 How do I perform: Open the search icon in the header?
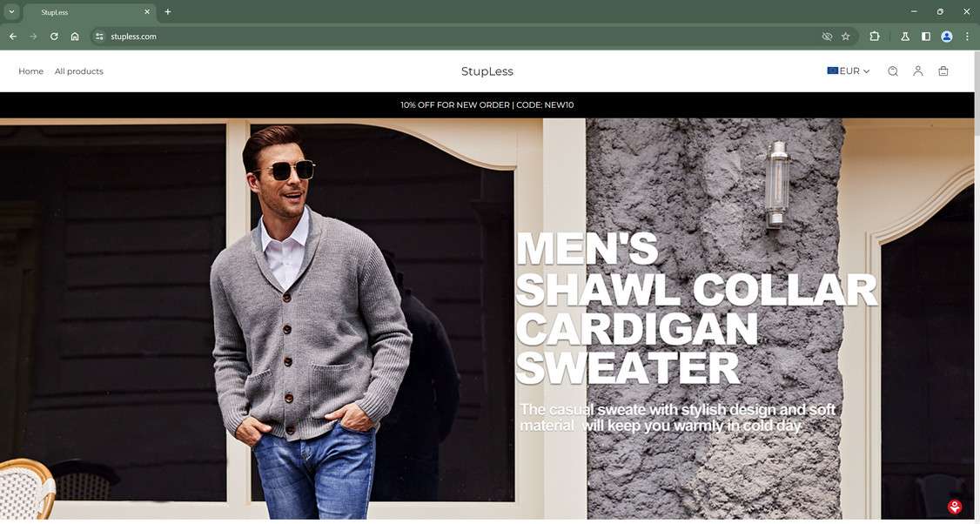(x=892, y=71)
